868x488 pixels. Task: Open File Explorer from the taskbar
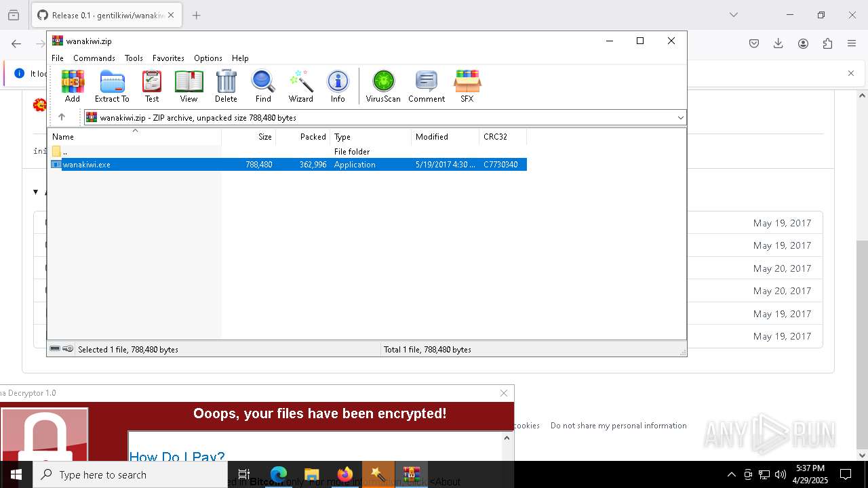311,474
